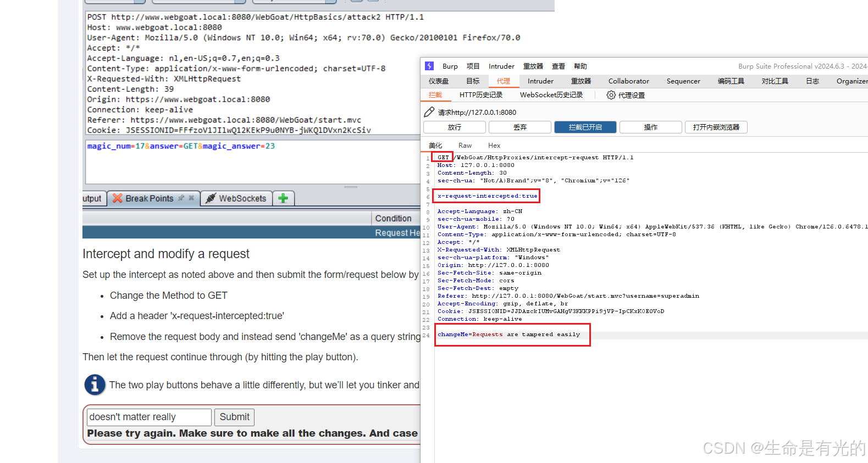Open the Organizer tab

pos(852,81)
